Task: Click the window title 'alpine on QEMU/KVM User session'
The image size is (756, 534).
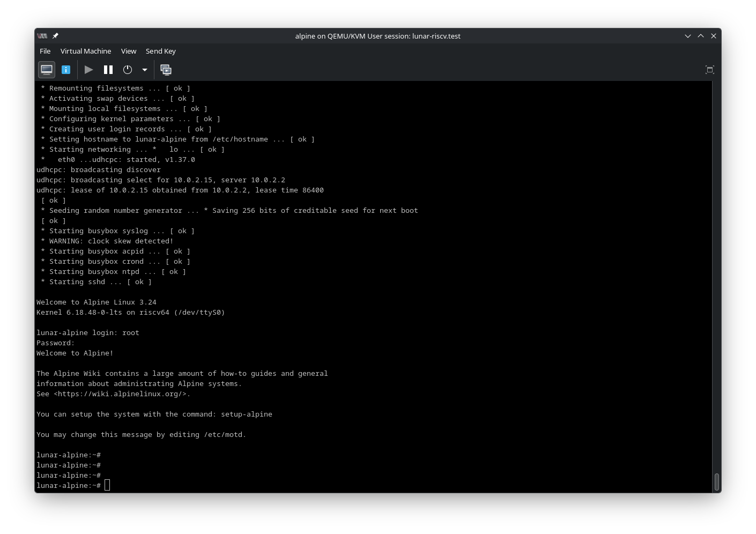Action: (x=378, y=36)
